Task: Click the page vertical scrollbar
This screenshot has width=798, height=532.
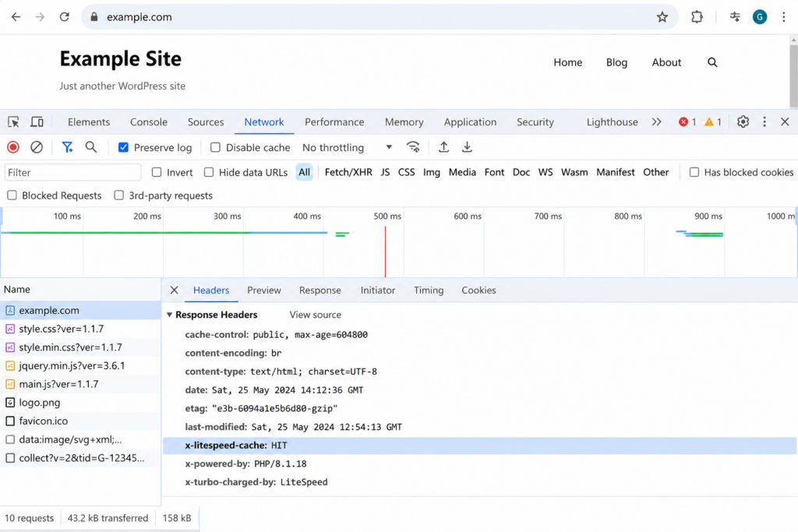Action: [x=793, y=76]
